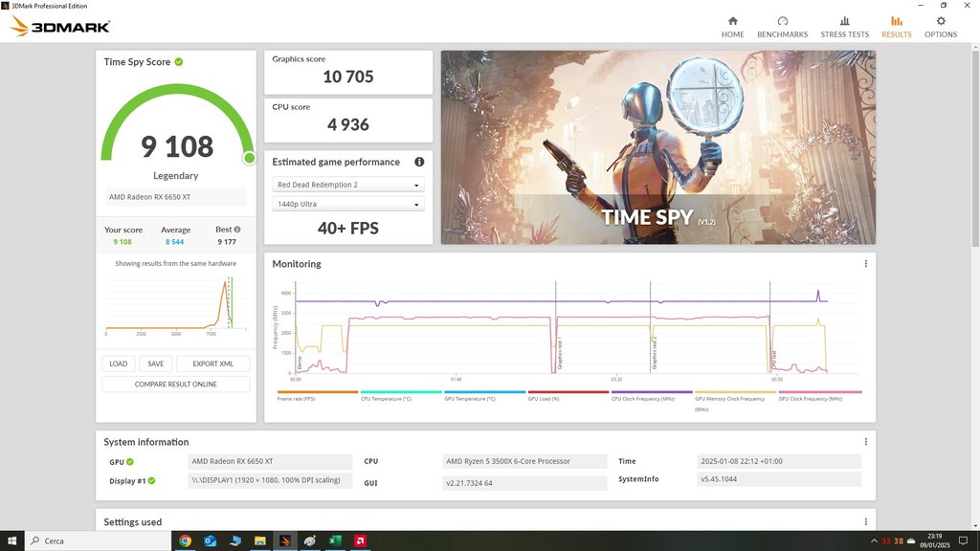
Task: Open the Monitoring panel three-dot menu
Action: [x=865, y=264]
